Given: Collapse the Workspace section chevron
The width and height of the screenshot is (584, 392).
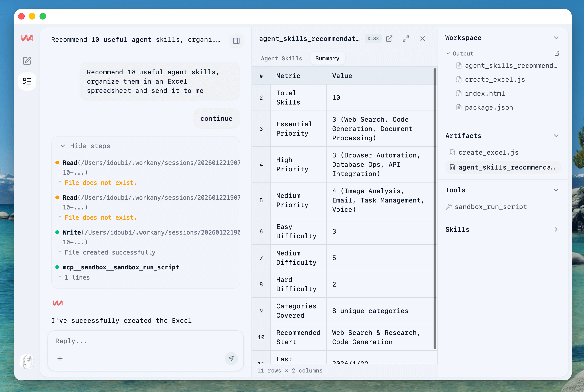Looking at the screenshot, I should tap(556, 38).
